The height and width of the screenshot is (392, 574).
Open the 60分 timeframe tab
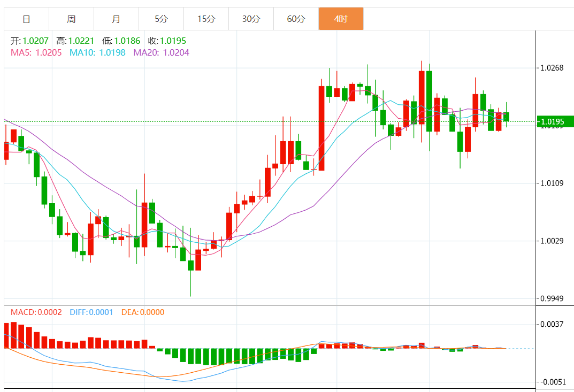point(296,19)
